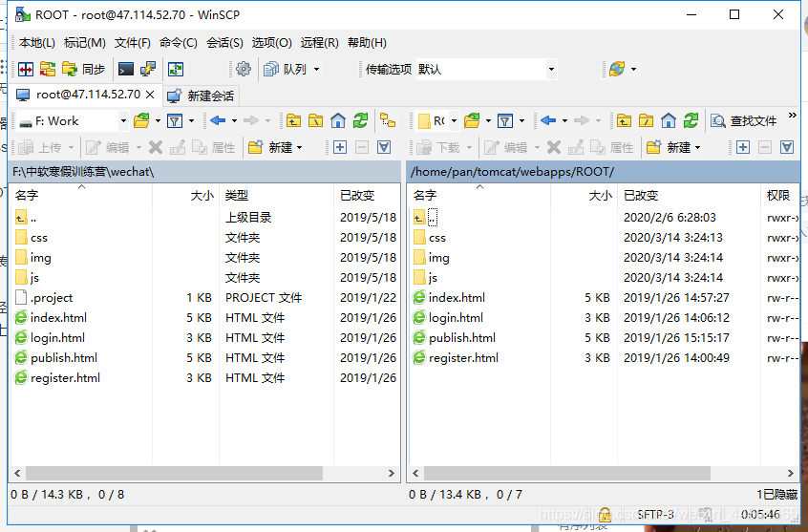
Task: Refresh the local panel
Action: coord(360,121)
